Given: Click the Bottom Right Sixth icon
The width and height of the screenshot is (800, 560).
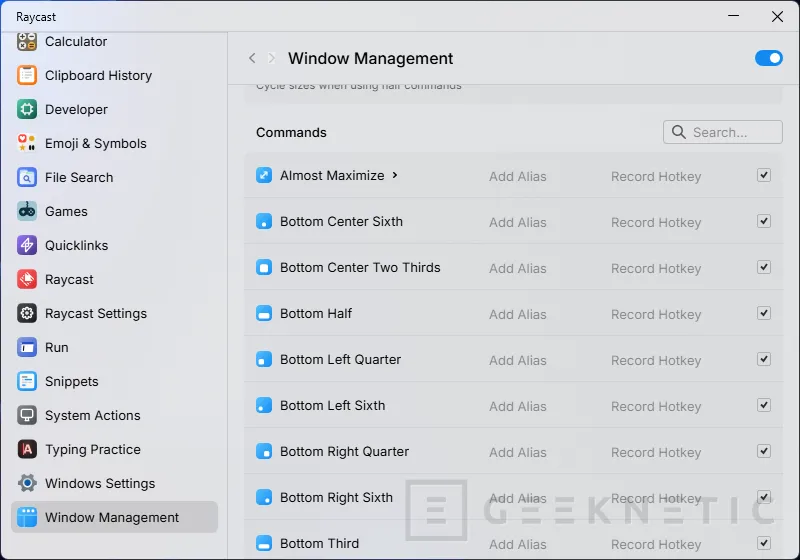Looking at the screenshot, I should pos(264,497).
